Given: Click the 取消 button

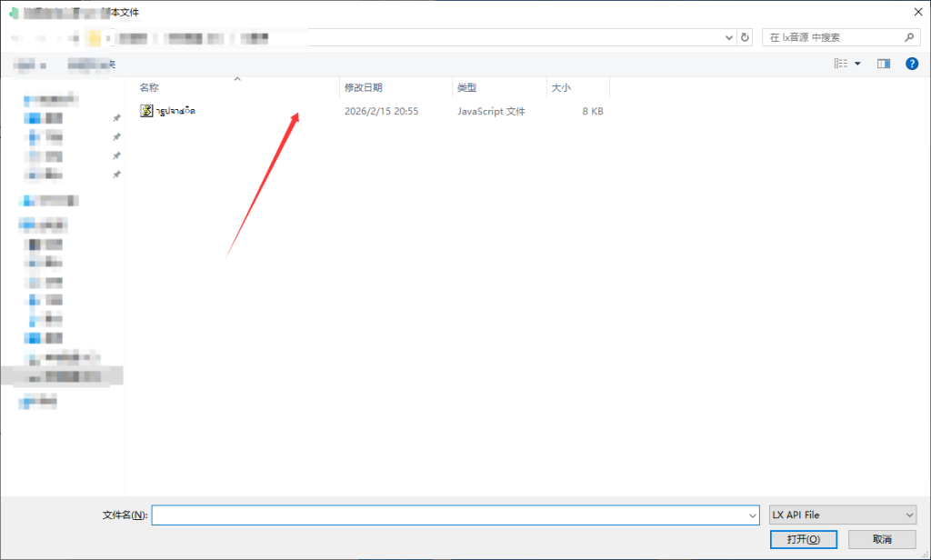Looking at the screenshot, I should [882, 539].
